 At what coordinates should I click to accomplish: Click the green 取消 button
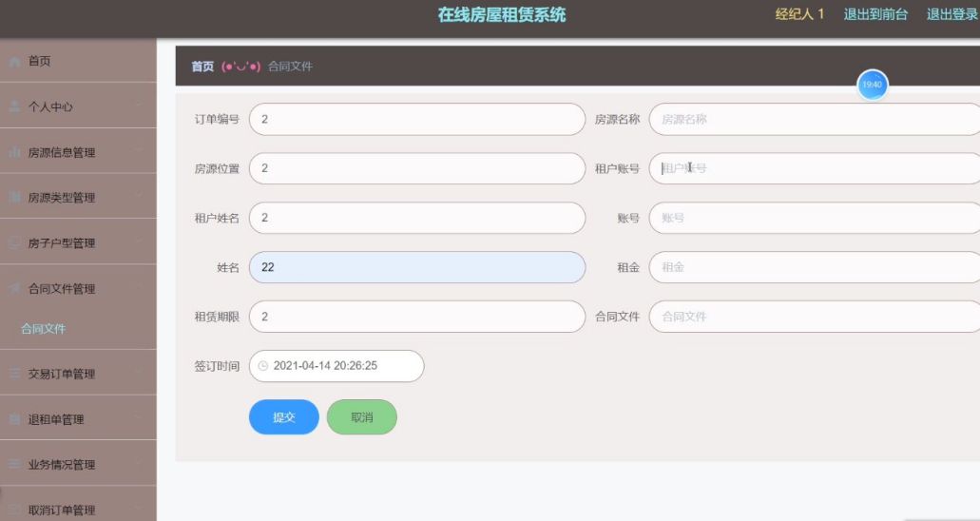click(362, 417)
